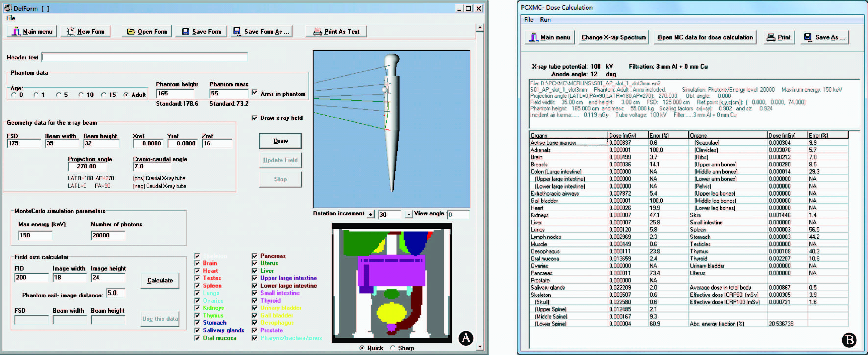
Task: Click the 3D phantom preview image
Action: coord(391,129)
